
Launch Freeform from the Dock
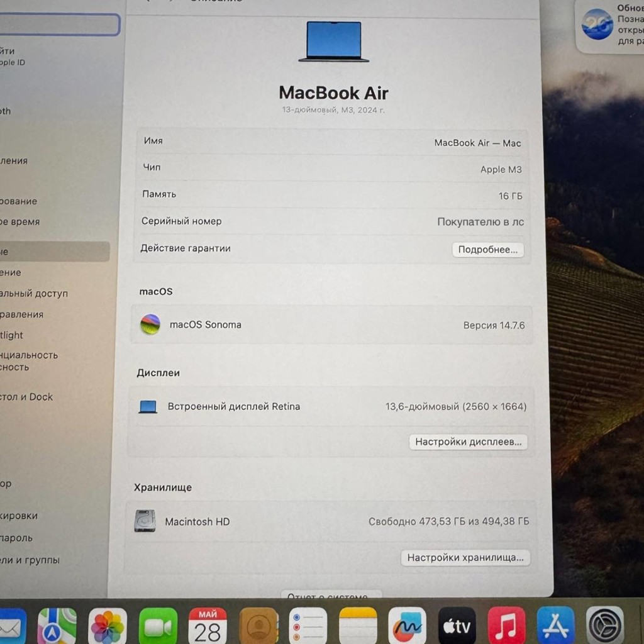click(x=407, y=625)
